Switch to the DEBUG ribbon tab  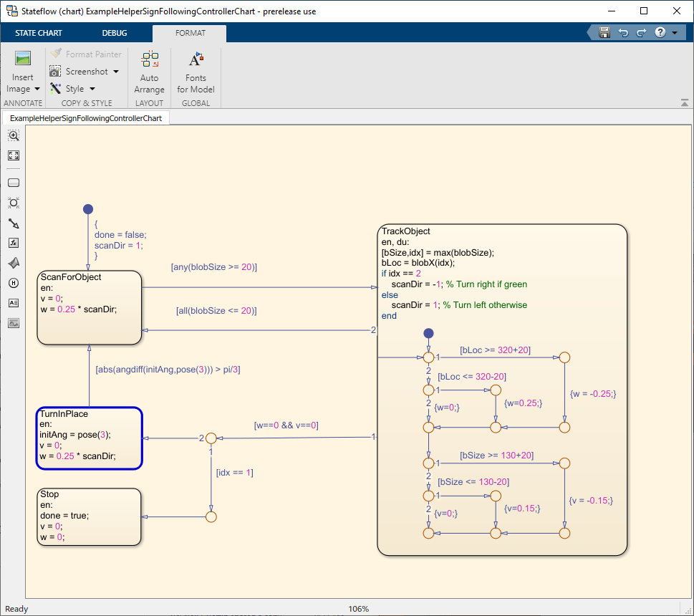(x=114, y=33)
